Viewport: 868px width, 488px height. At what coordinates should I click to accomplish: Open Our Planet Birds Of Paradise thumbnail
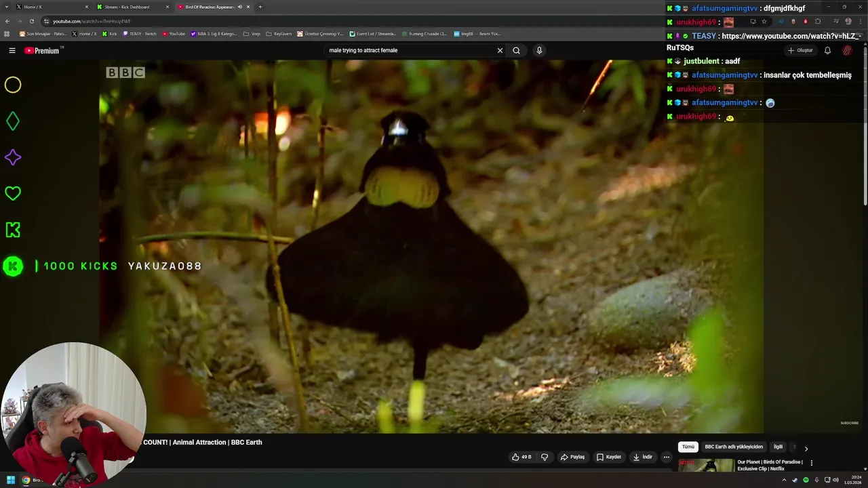pos(706,466)
